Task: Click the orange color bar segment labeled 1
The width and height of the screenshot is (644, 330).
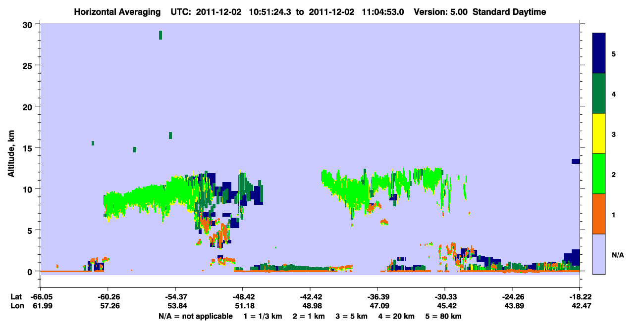Action: pos(599,214)
